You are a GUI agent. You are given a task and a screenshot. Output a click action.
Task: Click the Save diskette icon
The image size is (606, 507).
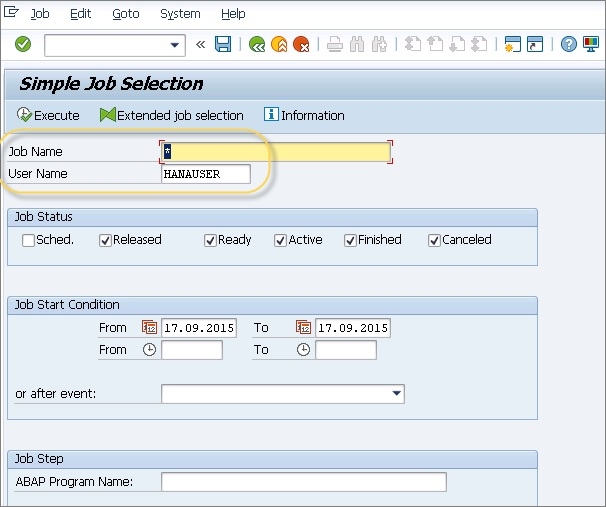point(223,44)
